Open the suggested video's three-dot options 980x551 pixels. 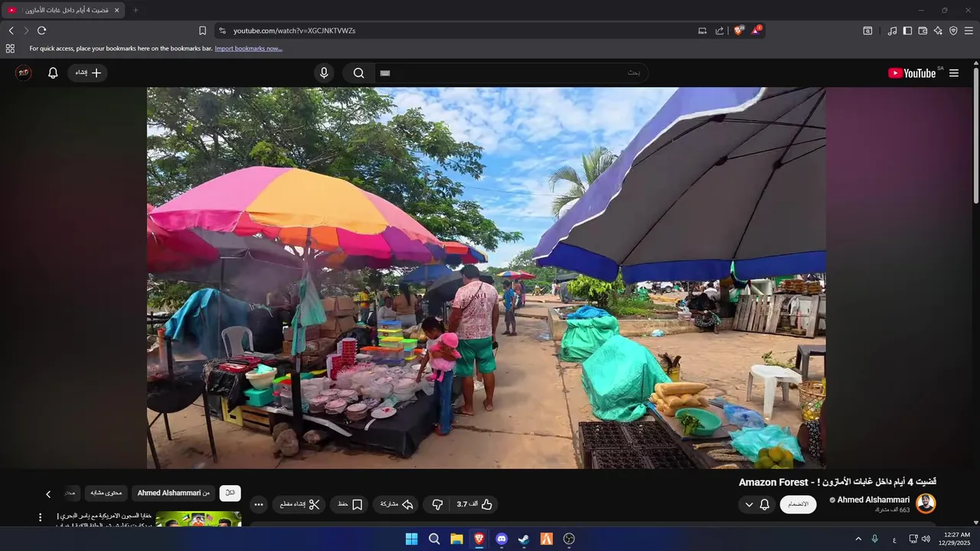coord(41,518)
